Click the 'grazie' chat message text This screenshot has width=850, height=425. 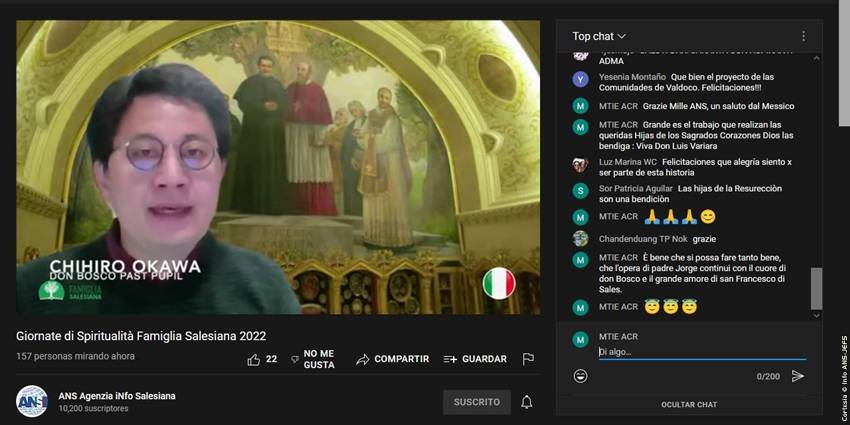[705, 239]
